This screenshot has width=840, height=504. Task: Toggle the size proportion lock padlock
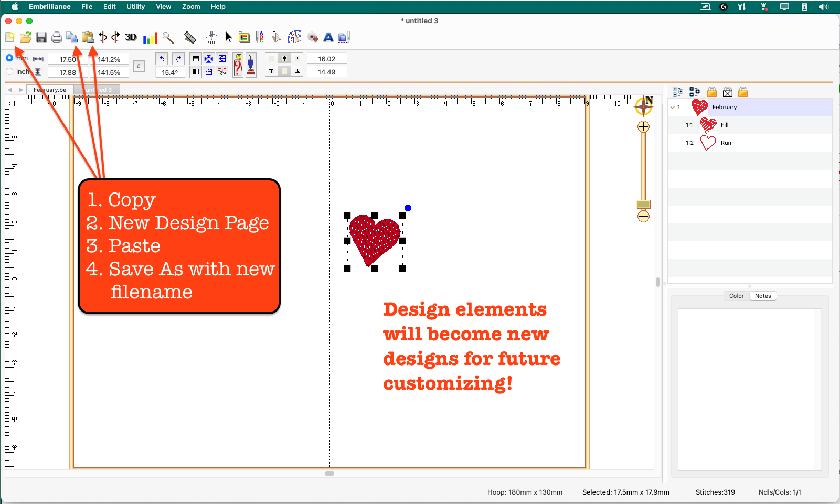139,66
